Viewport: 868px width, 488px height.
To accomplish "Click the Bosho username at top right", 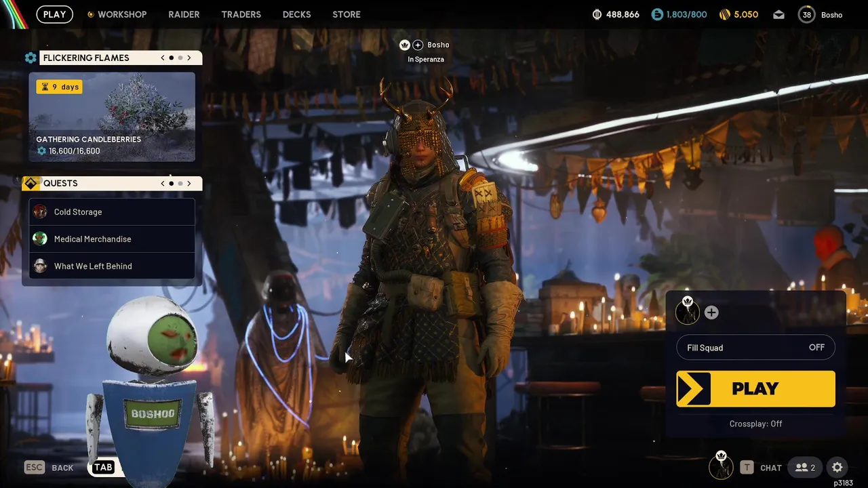I will point(832,15).
